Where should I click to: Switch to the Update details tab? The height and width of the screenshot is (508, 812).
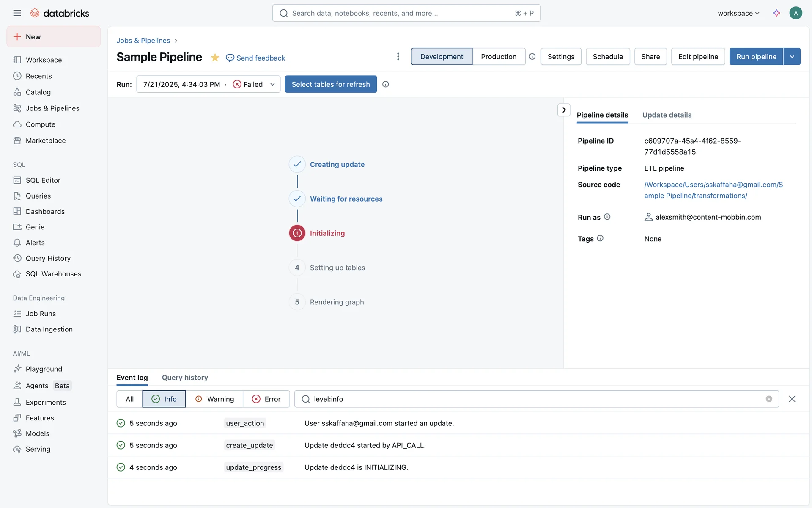click(x=667, y=115)
